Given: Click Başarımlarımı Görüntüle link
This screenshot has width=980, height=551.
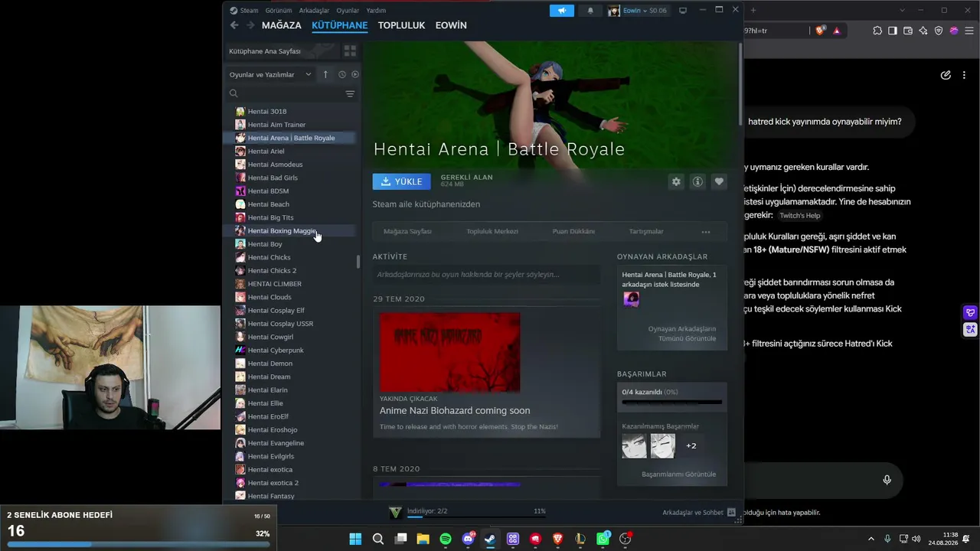Looking at the screenshot, I should pyautogui.click(x=678, y=474).
